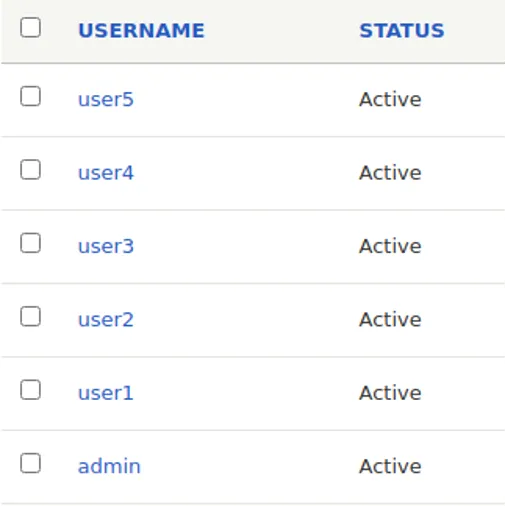The image size is (506, 506).
Task: Tick the checkbox next to user2
Action: (x=30, y=316)
